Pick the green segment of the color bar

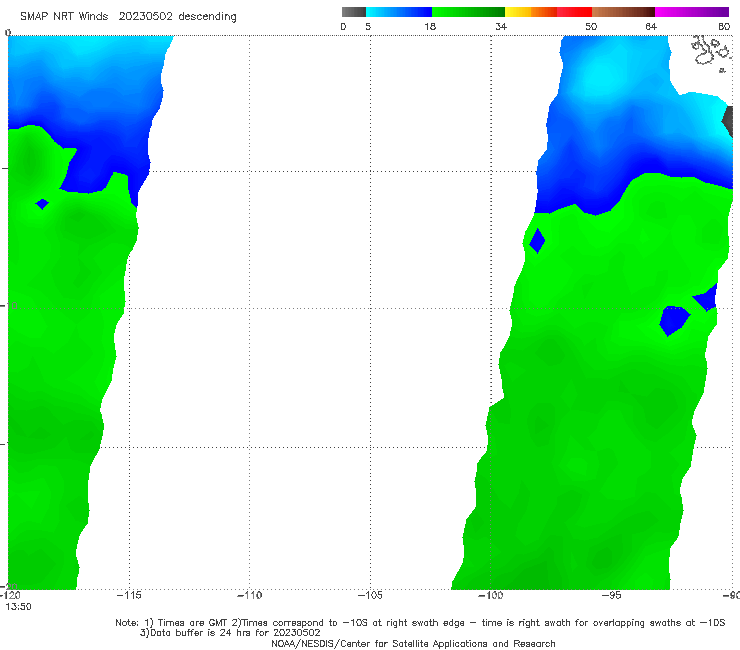[x=468, y=12]
